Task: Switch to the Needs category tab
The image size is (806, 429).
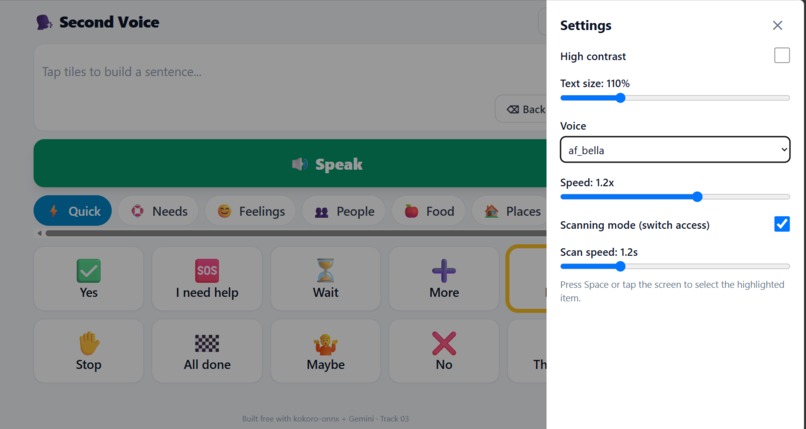Action: point(158,211)
